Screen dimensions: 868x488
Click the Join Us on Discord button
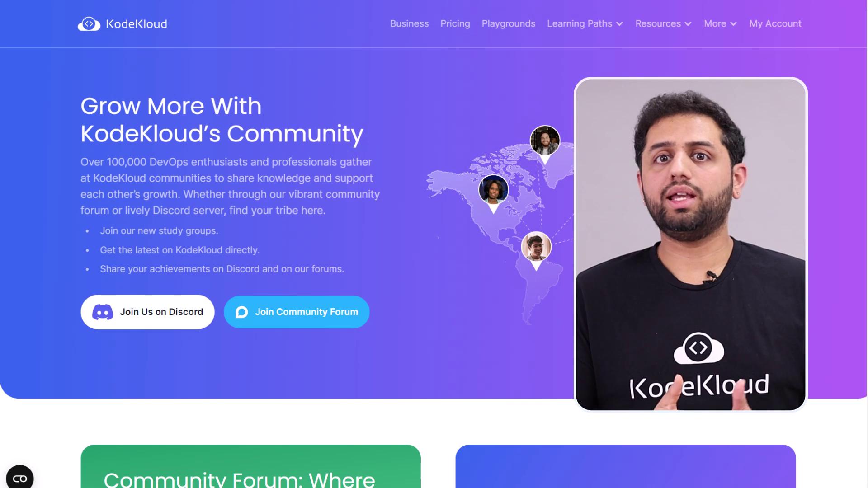tap(147, 312)
